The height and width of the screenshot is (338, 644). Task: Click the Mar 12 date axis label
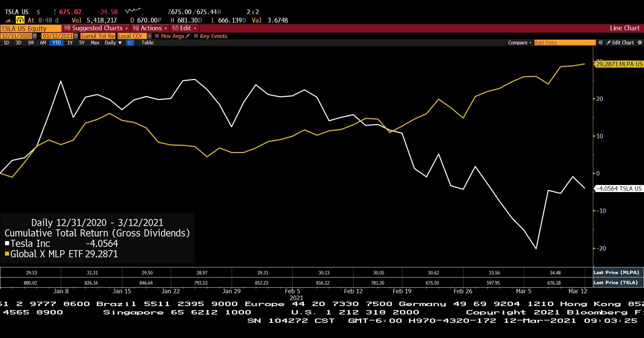click(578, 291)
